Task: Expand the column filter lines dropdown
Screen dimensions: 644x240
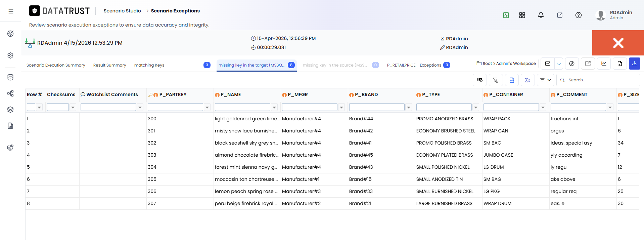Action: tap(546, 80)
